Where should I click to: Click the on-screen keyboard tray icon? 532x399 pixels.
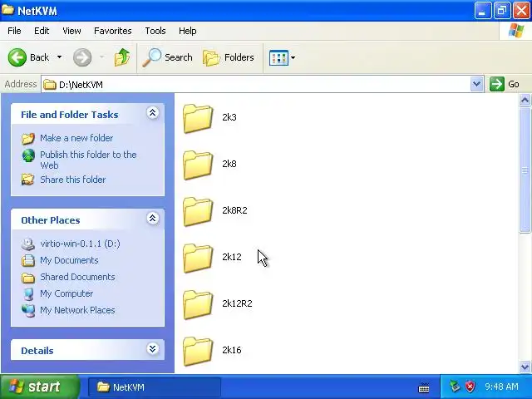point(424,387)
